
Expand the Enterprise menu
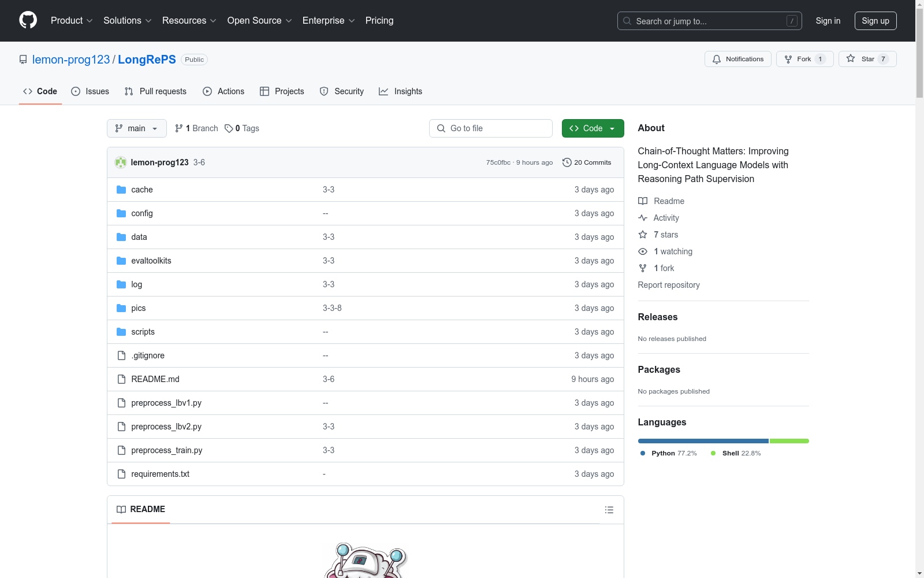pos(329,21)
